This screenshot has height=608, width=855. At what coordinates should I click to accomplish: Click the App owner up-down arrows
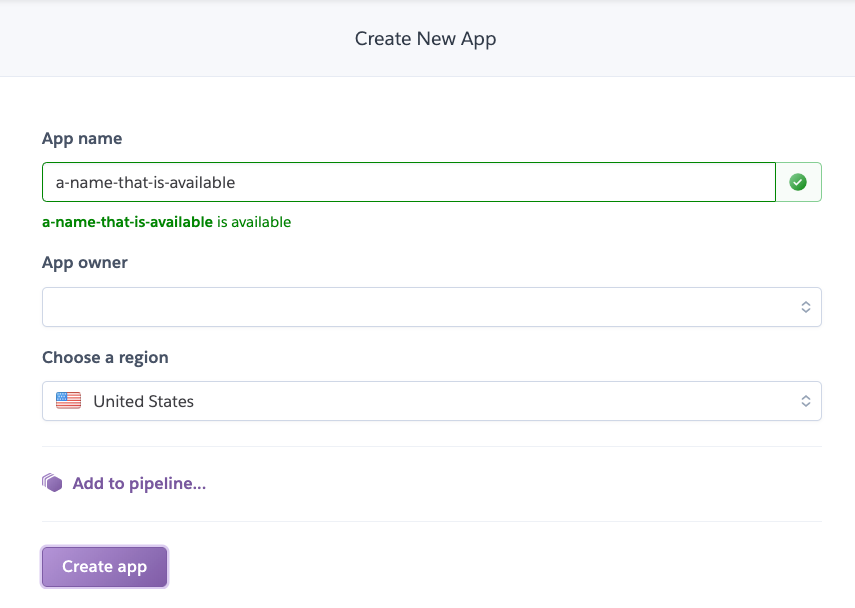pyautogui.click(x=805, y=307)
